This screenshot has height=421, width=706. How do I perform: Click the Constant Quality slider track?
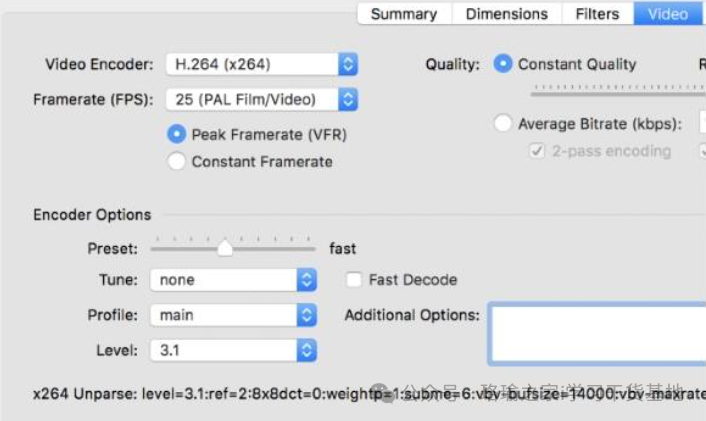pyautogui.click(x=615, y=91)
